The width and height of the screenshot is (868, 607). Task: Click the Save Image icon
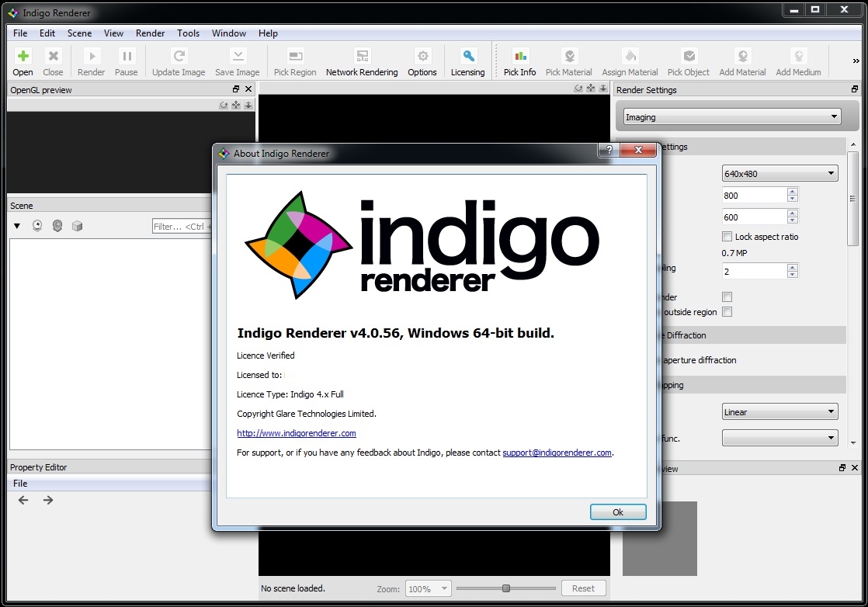(237, 61)
